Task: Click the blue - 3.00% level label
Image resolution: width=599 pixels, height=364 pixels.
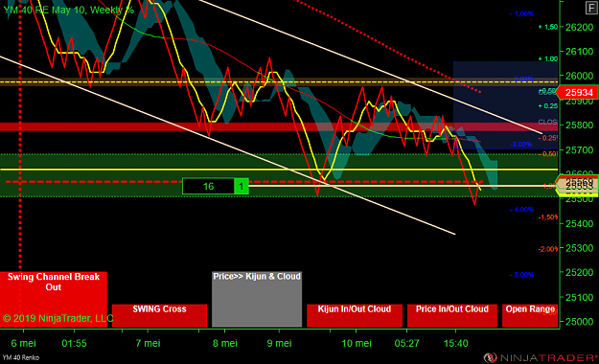Action: [x=520, y=144]
